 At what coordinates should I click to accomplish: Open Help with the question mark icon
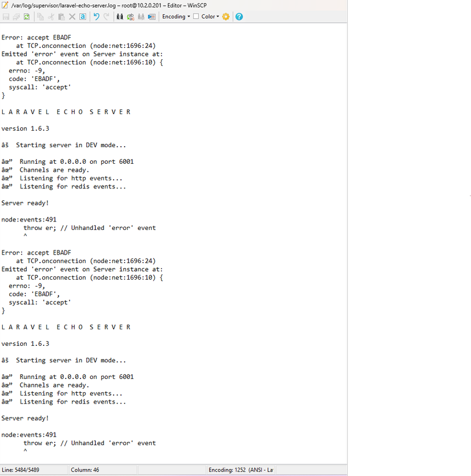[239, 17]
